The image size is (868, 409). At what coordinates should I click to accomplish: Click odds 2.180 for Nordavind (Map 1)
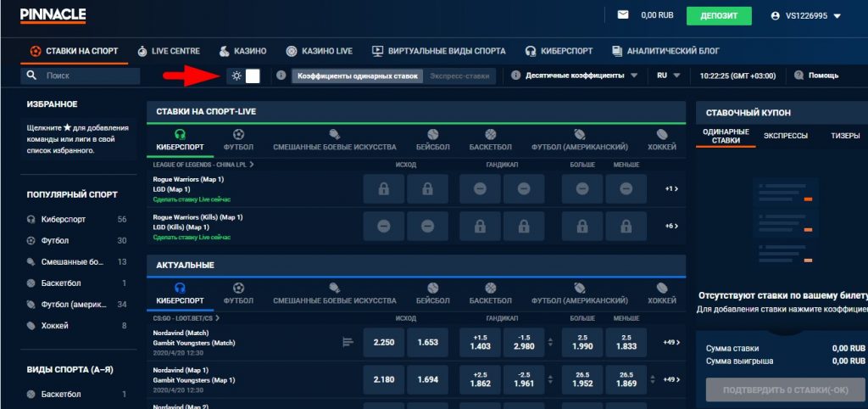(384, 379)
